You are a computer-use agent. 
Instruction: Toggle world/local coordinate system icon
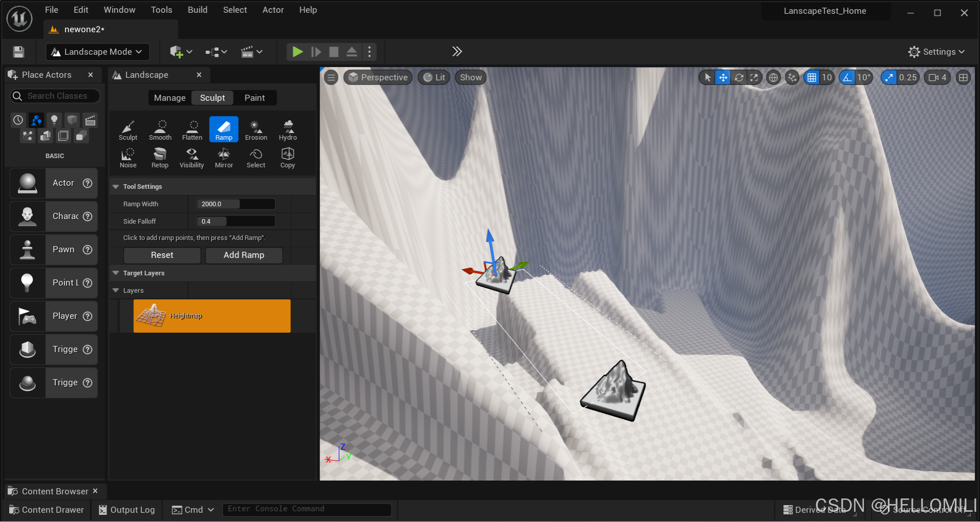774,78
